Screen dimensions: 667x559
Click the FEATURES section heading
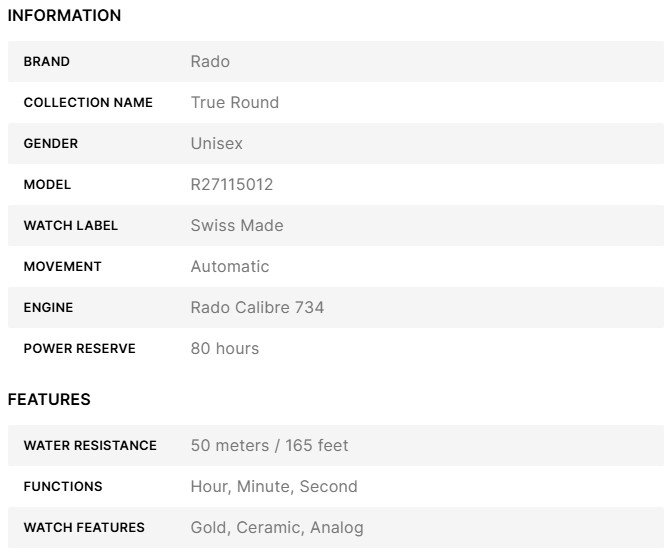pyautogui.click(x=49, y=400)
